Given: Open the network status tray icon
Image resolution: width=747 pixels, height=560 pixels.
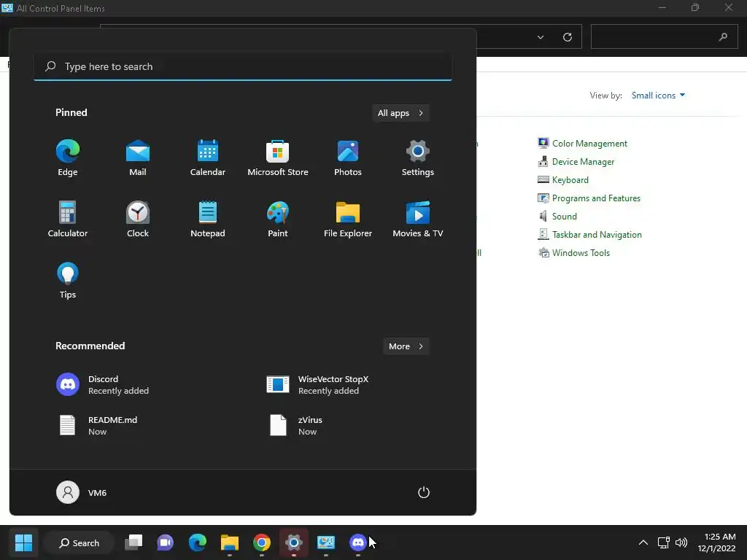Looking at the screenshot, I should coord(664,542).
